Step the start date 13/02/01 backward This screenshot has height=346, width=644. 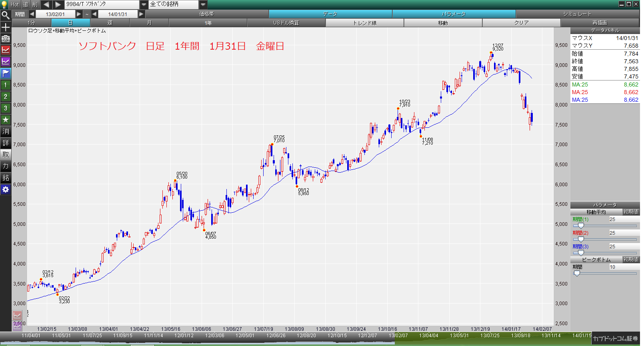point(32,14)
